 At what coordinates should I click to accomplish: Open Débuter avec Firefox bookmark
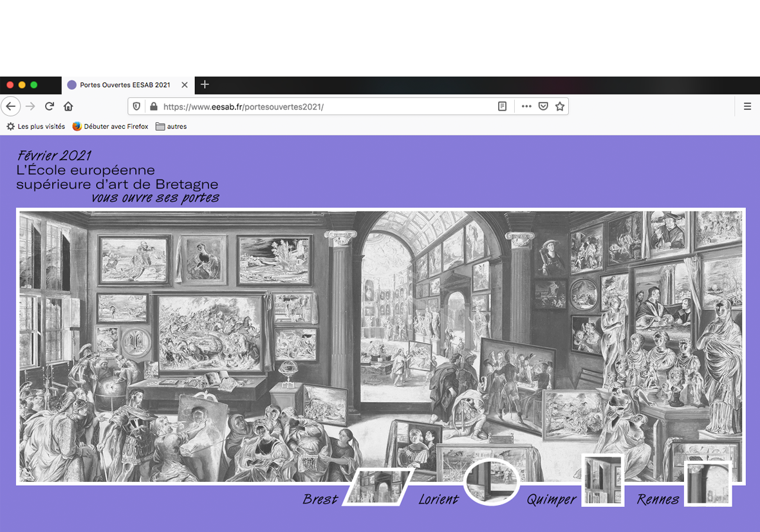point(111,127)
